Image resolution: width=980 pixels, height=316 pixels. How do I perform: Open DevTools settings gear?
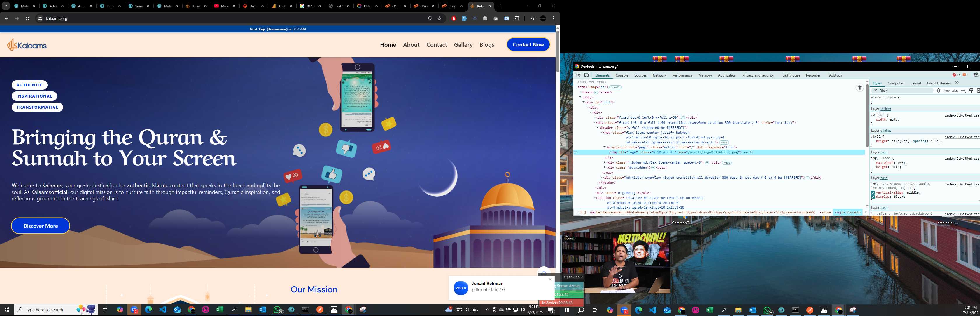pos(976,75)
